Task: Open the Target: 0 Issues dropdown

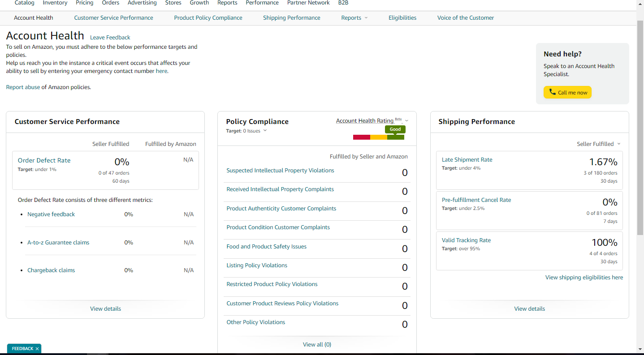Action: (265, 131)
